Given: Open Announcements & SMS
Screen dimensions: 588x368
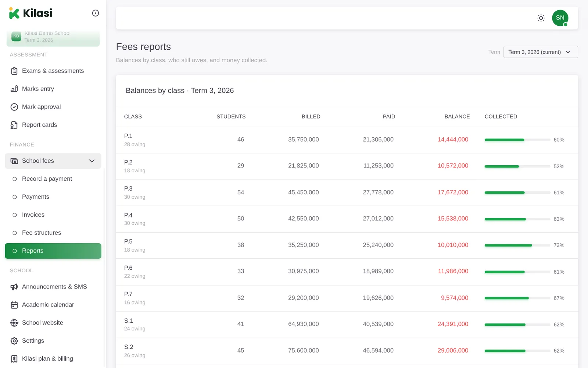Looking at the screenshot, I should pyautogui.click(x=53, y=287).
